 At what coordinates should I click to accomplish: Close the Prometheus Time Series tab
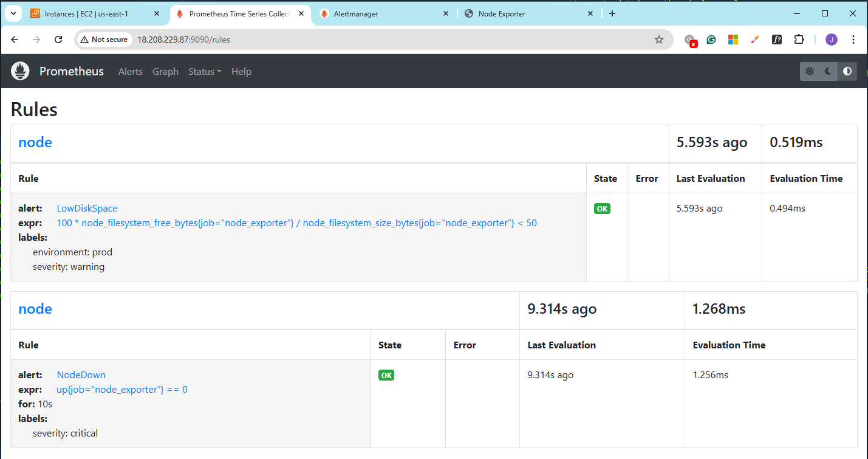pos(301,13)
